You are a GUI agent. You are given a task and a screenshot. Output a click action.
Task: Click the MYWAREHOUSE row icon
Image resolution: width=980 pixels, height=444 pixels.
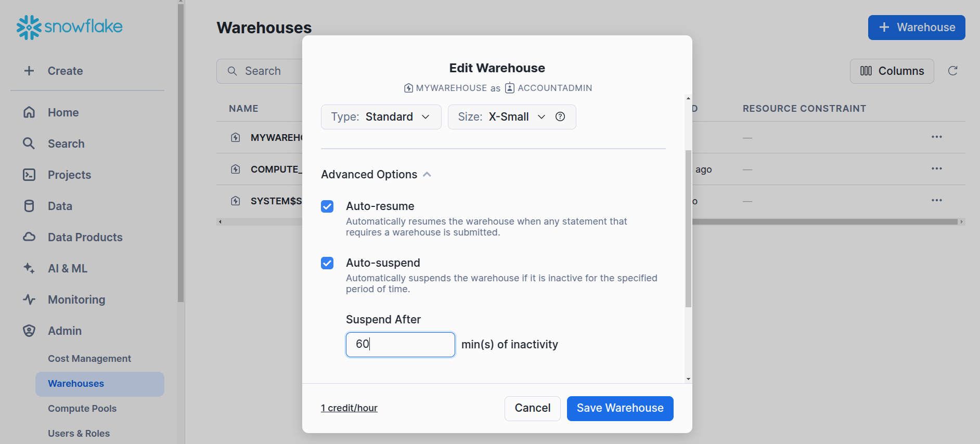(236, 137)
